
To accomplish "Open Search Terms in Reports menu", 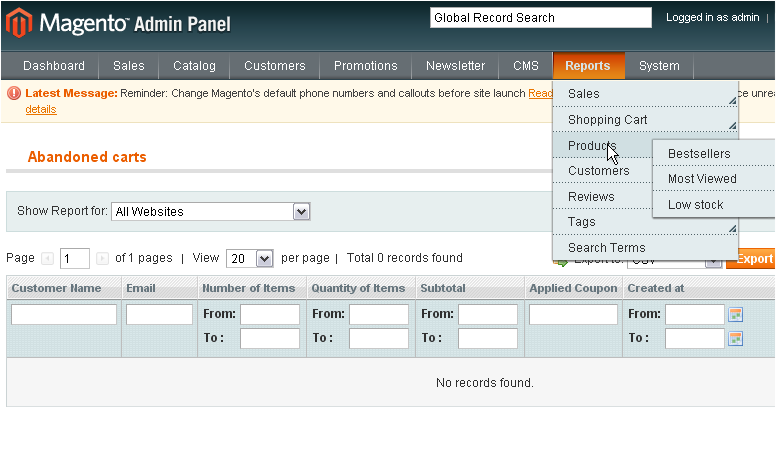I will point(607,248).
